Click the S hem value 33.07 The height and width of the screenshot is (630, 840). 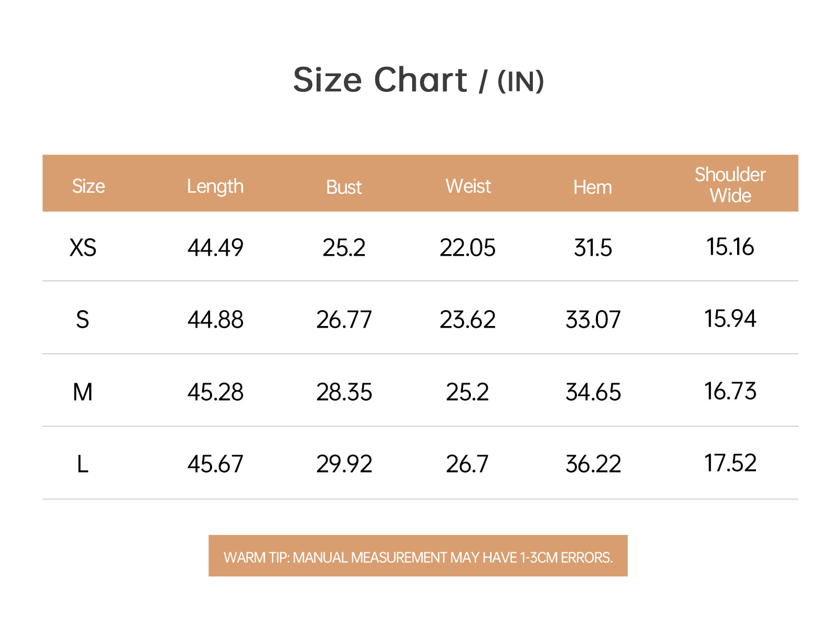pos(593,320)
